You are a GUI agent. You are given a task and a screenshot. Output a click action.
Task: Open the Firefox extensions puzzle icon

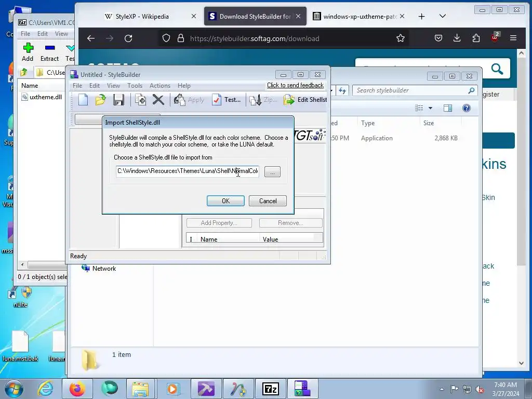(476, 38)
